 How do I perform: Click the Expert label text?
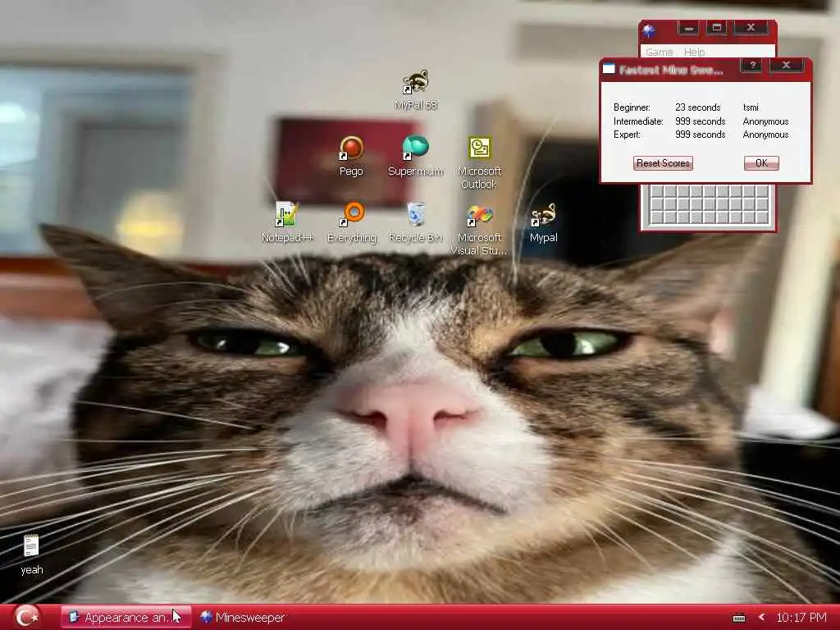pos(627,135)
